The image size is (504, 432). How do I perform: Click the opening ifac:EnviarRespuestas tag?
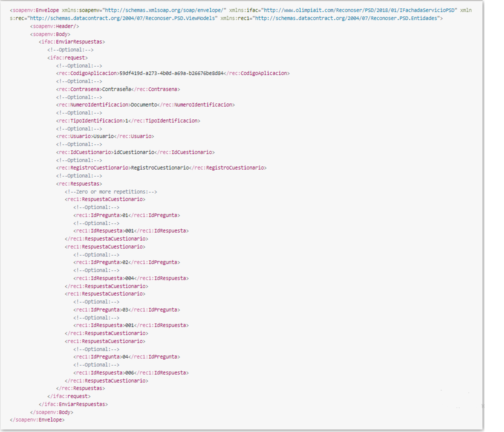click(x=72, y=42)
